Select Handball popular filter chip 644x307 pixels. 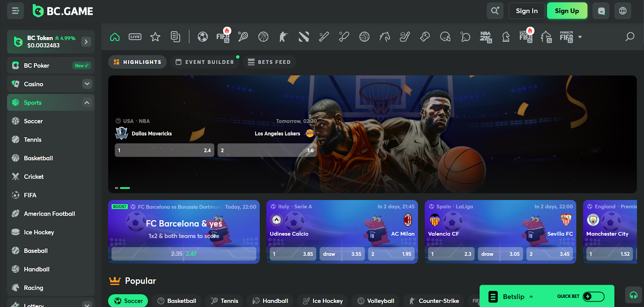(x=270, y=301)
